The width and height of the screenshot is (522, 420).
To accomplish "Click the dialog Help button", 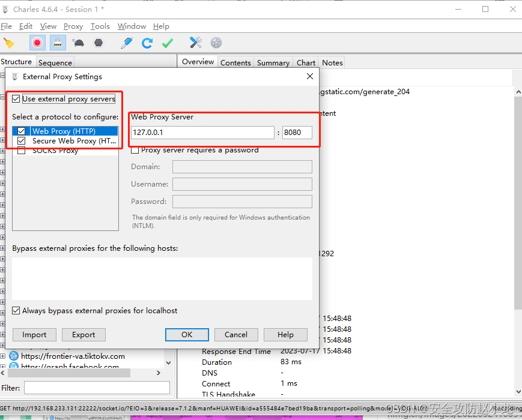I will (x=285, y=335).
